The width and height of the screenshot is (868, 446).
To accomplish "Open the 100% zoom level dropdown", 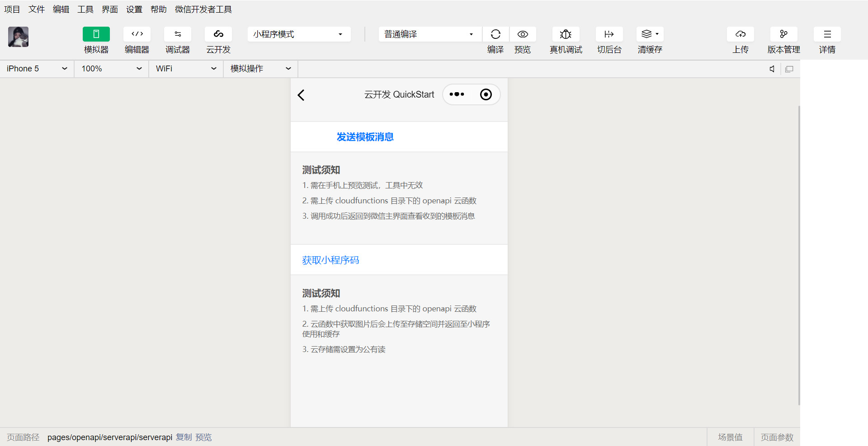I will click(x=112, y=69).
